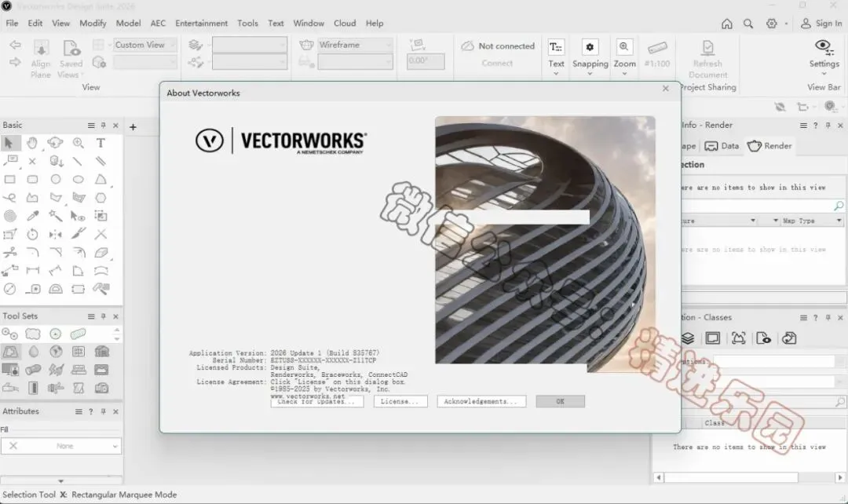
Task: Open the Basic palette hamburger menu
Action: [91, 125]
